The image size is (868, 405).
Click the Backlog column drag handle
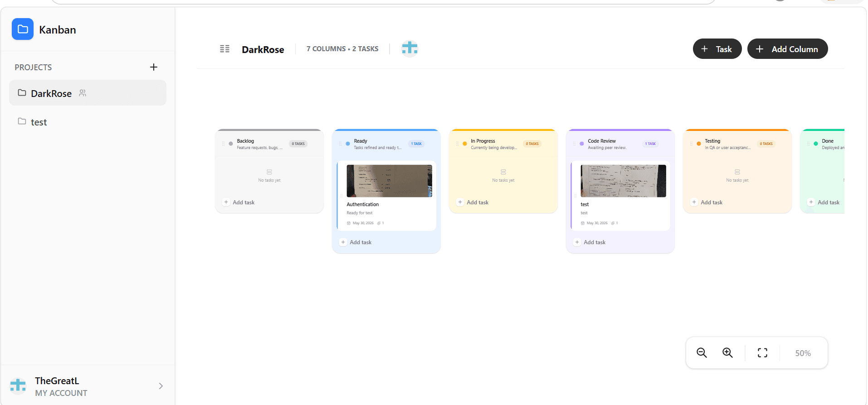(x=223, y=144)
